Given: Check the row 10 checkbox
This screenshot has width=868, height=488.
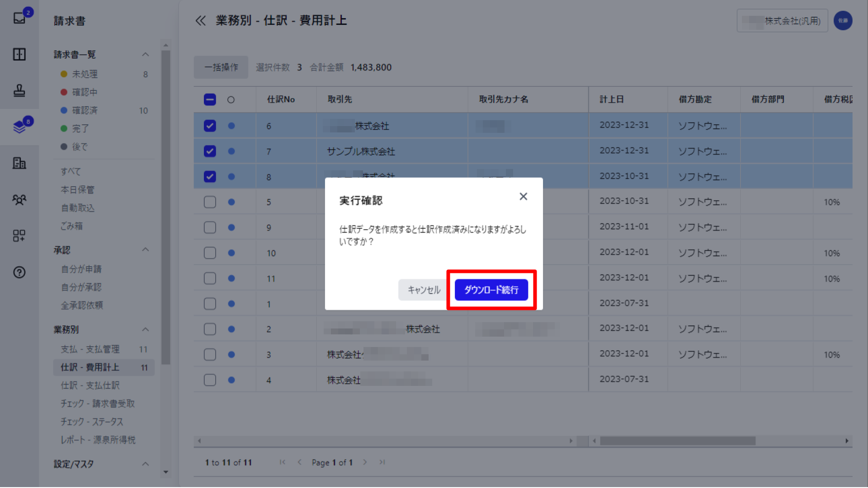Looking at the screenshot, I should coord(210,253).
